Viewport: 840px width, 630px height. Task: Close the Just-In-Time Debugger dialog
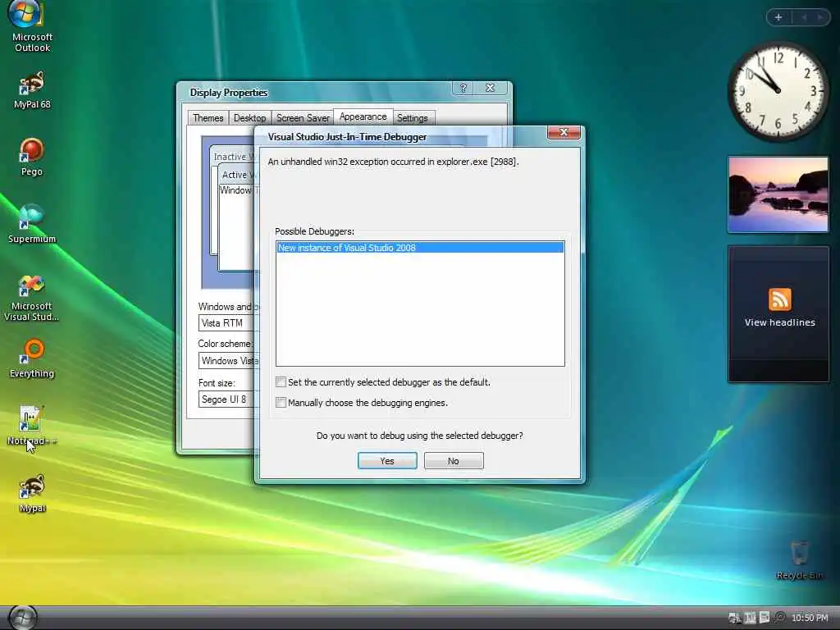[564, 132]
